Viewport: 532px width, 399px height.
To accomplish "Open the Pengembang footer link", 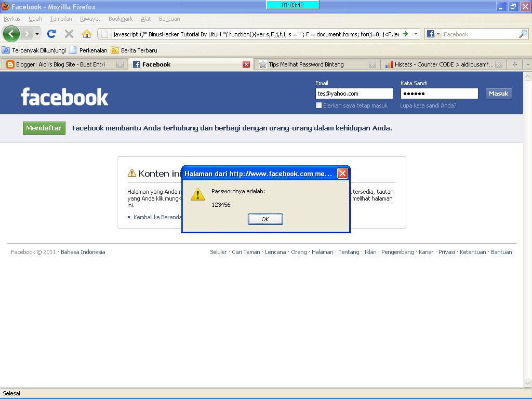I will coord(397,252).
